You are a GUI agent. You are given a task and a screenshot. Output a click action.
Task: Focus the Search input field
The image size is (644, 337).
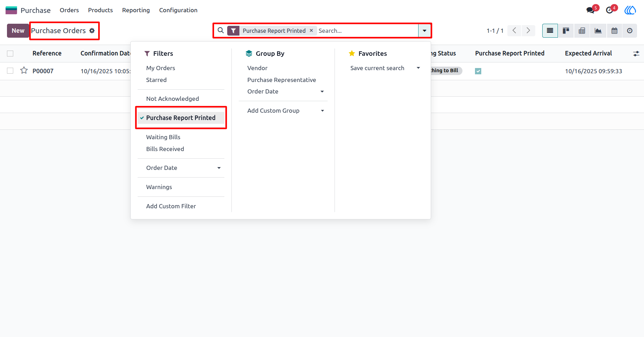tap(367, 31)
